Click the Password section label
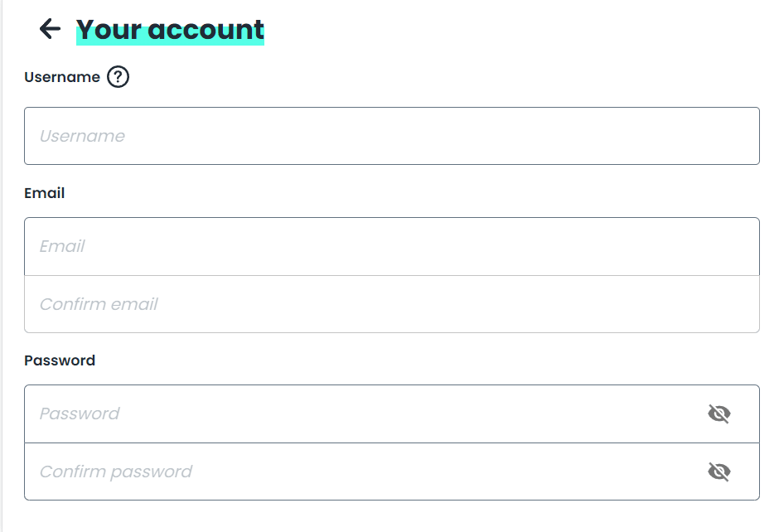The image size is (779, 532). [60, 360]
